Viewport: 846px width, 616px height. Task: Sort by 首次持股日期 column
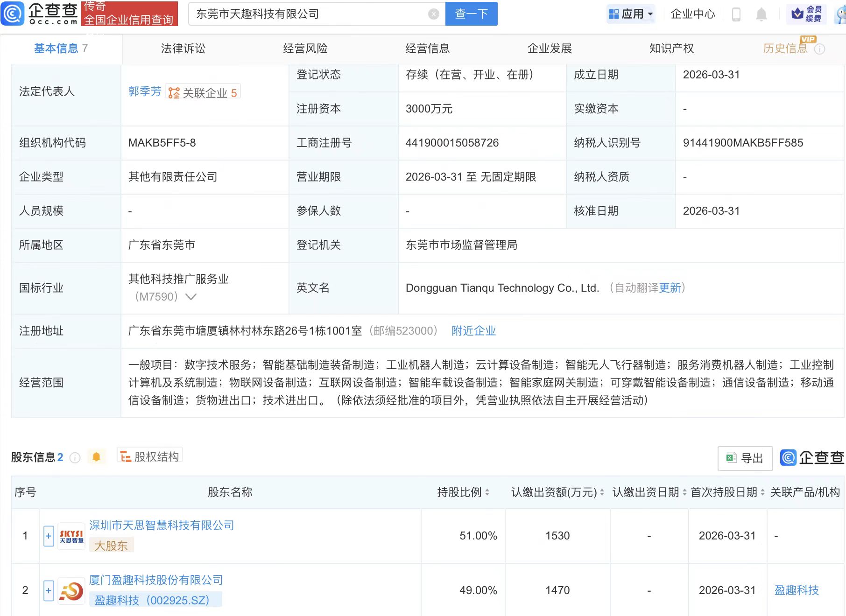click(x=762, y=492)
